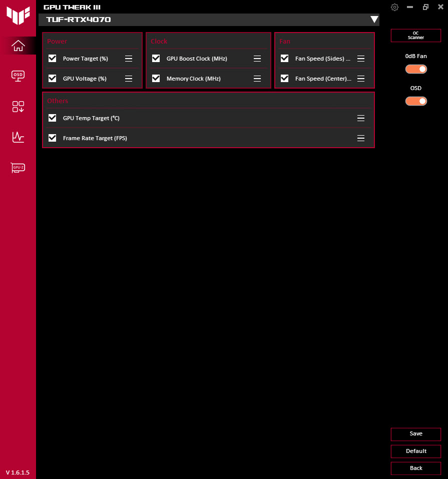Click the Clock section header
The image size is (448, 479).
tap(159, 41)
